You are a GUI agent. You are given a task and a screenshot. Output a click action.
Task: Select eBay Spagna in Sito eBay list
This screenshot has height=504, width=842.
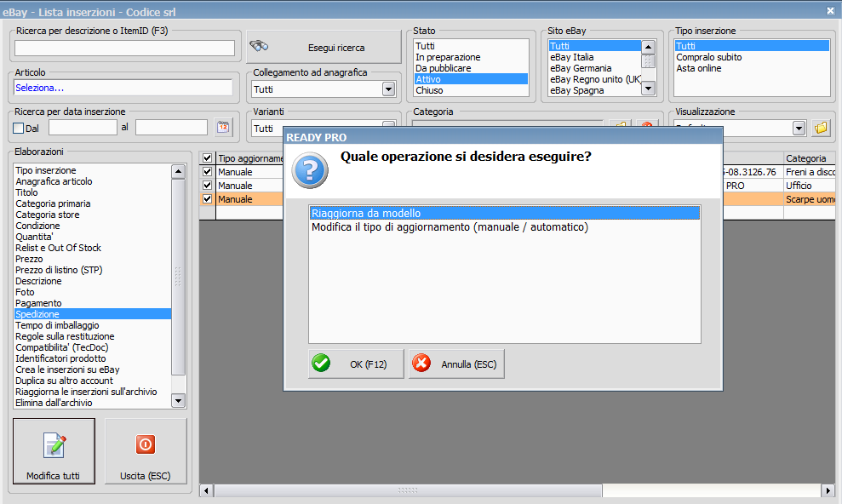click(594, 90)
